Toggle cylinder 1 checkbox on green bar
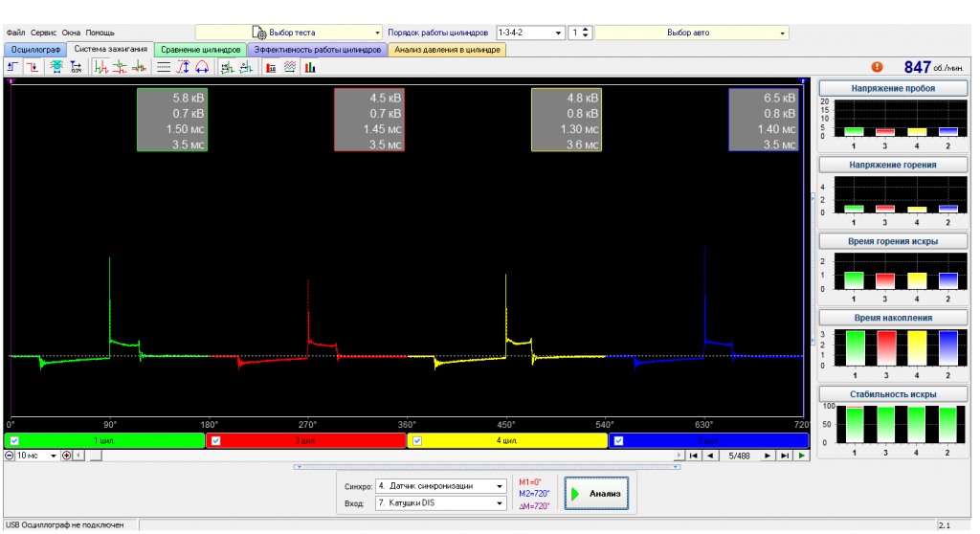Image resolution: width=980 pixels, height=534 pixels. click(14, 441)
